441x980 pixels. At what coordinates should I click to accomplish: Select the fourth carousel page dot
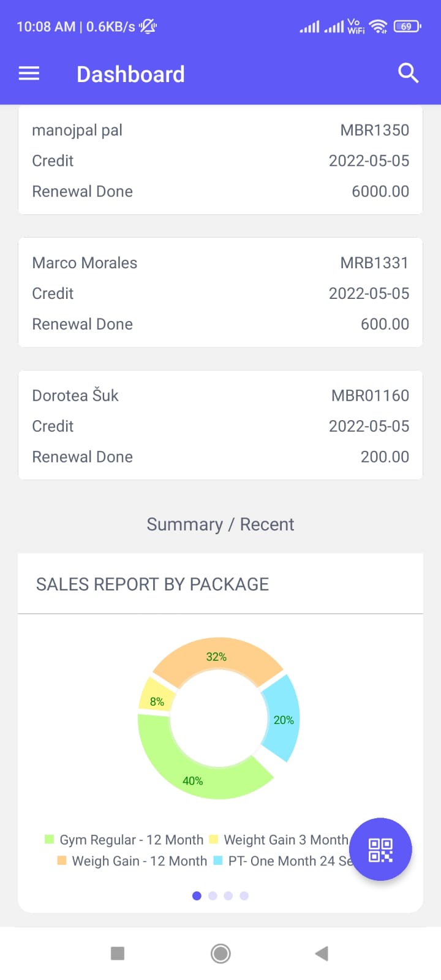[x=244, y=895]
